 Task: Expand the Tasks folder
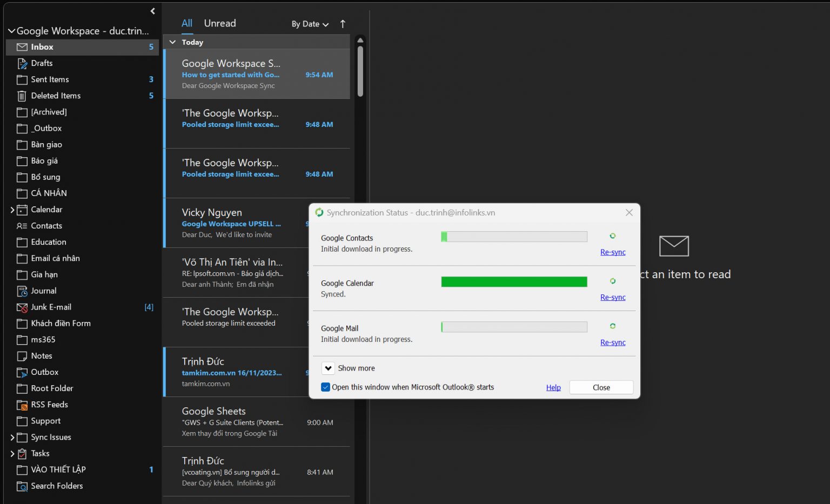(12, 454)
